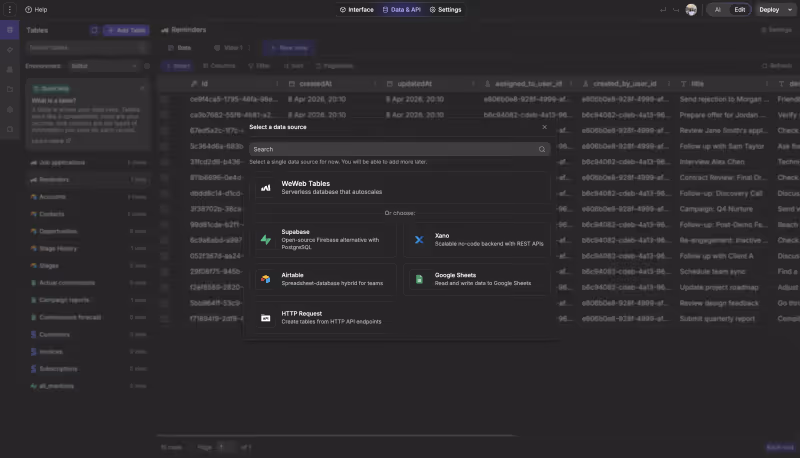This screenshot has width=800, height=458.
Task: Dismiss the 'What is a table?' tip card
Action: click(x=142, y=88)
